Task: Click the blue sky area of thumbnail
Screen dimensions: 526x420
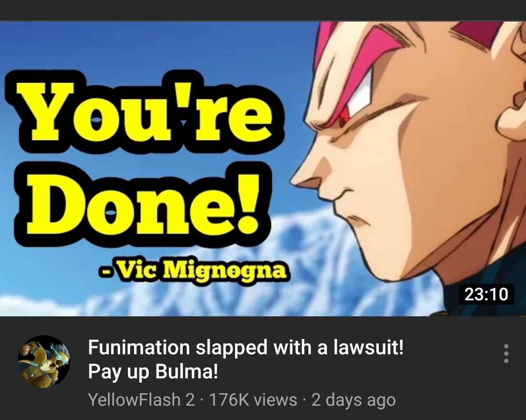Action: [153, 48]
